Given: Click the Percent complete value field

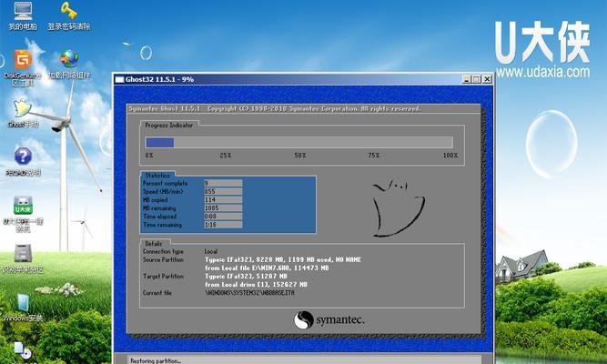Looking at the screenshot, I should 223,183.
